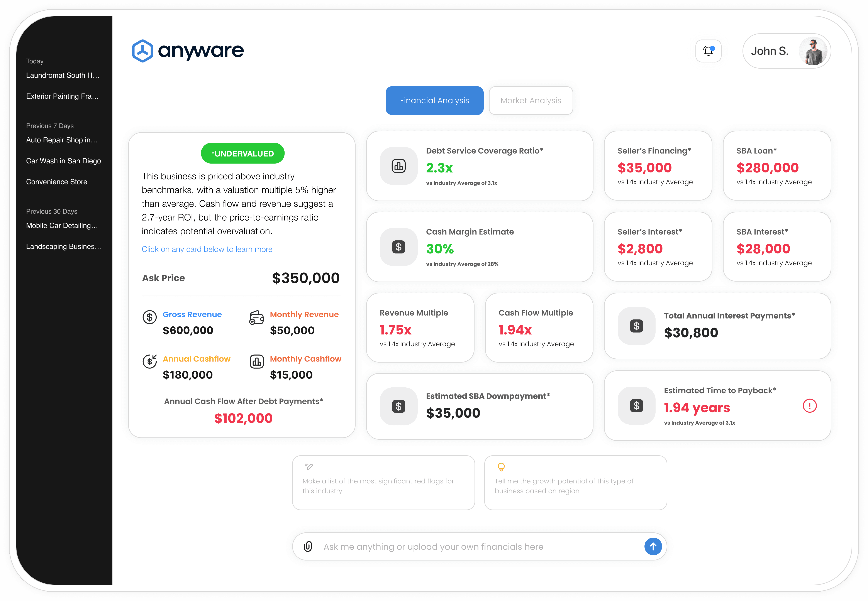Click the $30,800 total interest value
868x601 pixels.
[691, 333]
